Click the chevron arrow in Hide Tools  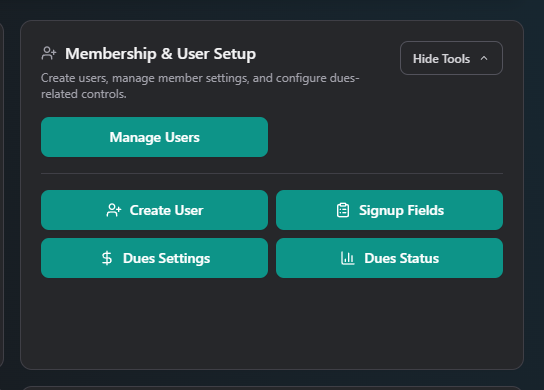(484, 59)
